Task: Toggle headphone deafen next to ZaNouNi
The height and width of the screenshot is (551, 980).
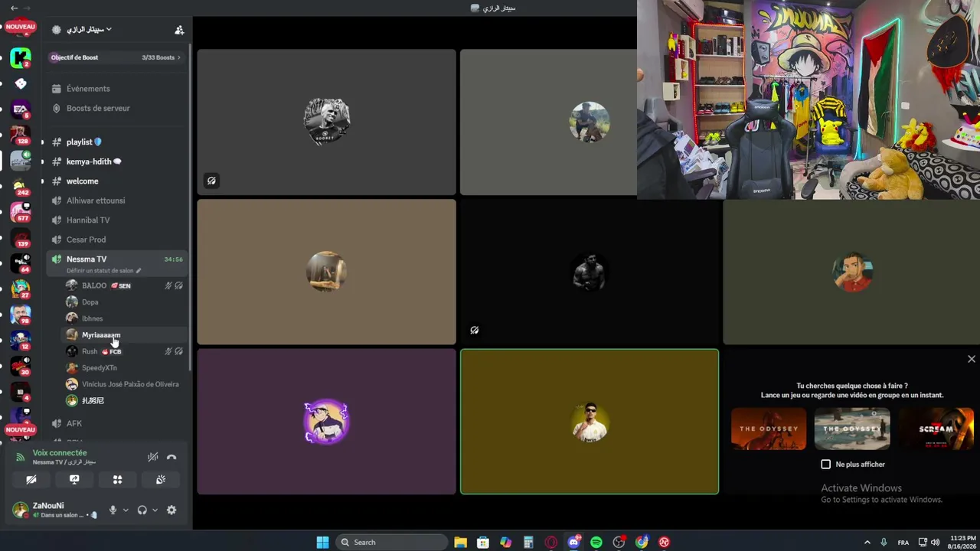Action: [142, 510]
